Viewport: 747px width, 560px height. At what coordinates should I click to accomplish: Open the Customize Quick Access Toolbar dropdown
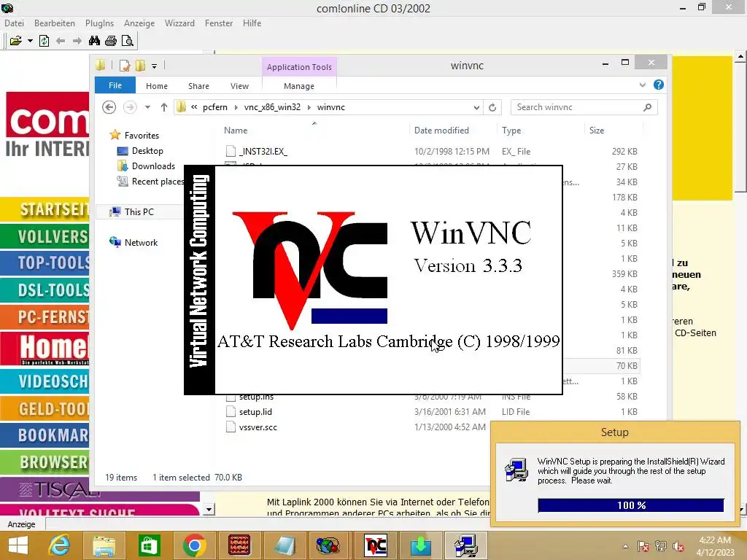tap(155, 66)
